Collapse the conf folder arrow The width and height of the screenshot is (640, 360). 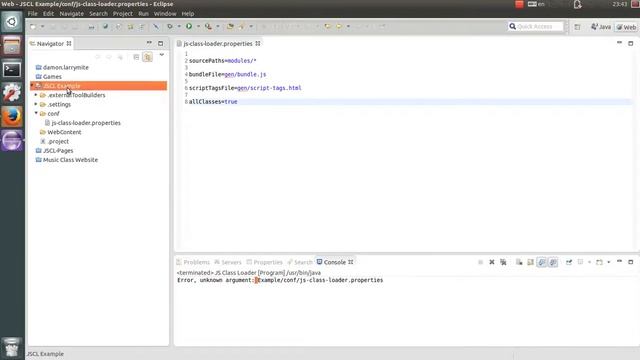coord(36,113)
